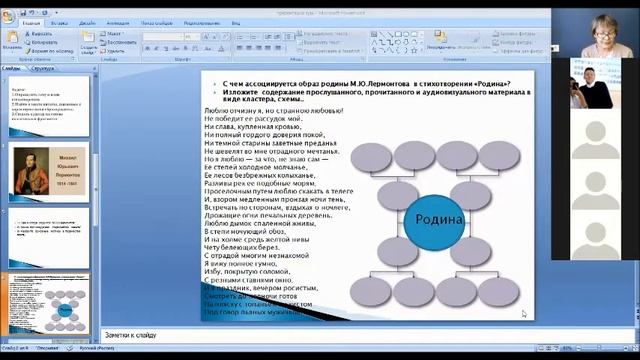
Task: Open Выровнять текст dropdown
Action: [x=321, y=42]
